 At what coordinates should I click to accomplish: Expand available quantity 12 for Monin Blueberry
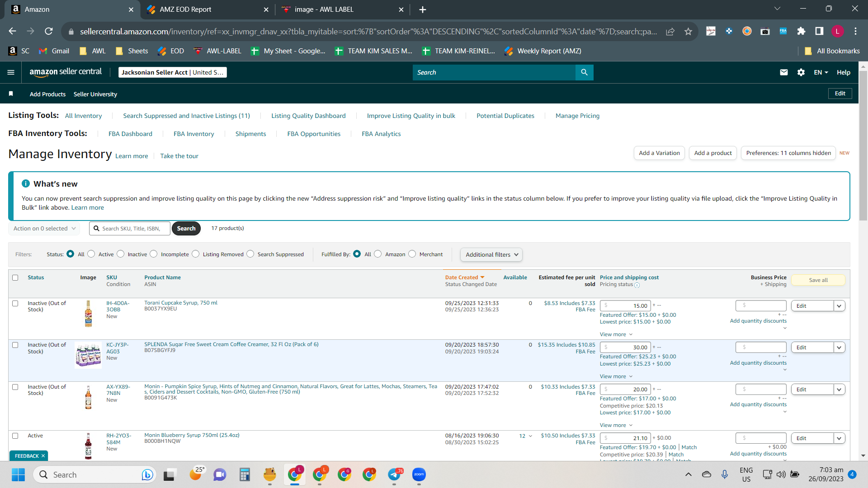[525, 436]
